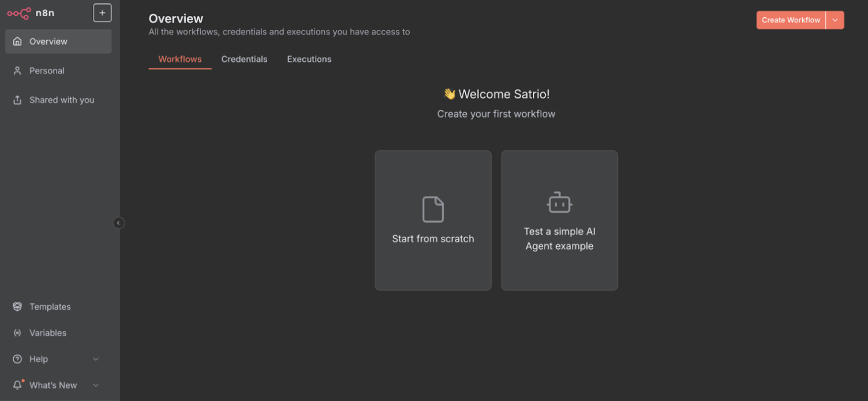The image size is (868, 401).
Task: Click the Templates box icon
Action: [17, 307]
